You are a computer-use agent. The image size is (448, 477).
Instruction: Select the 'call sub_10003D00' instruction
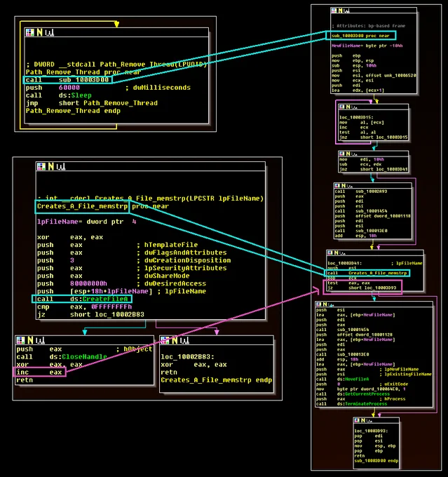pyautogui.click(x=67, y=80)
